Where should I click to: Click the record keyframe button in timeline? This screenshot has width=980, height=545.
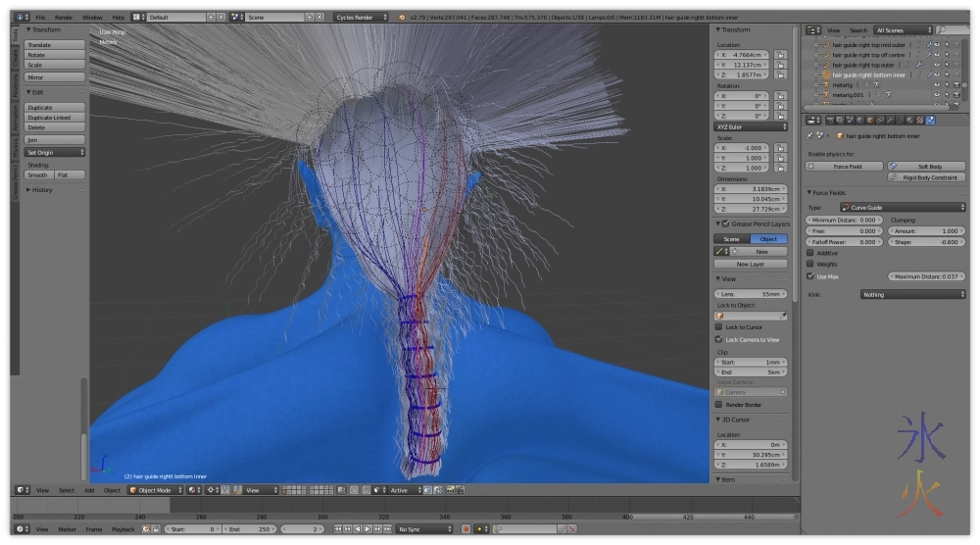[x=467, y=529]
